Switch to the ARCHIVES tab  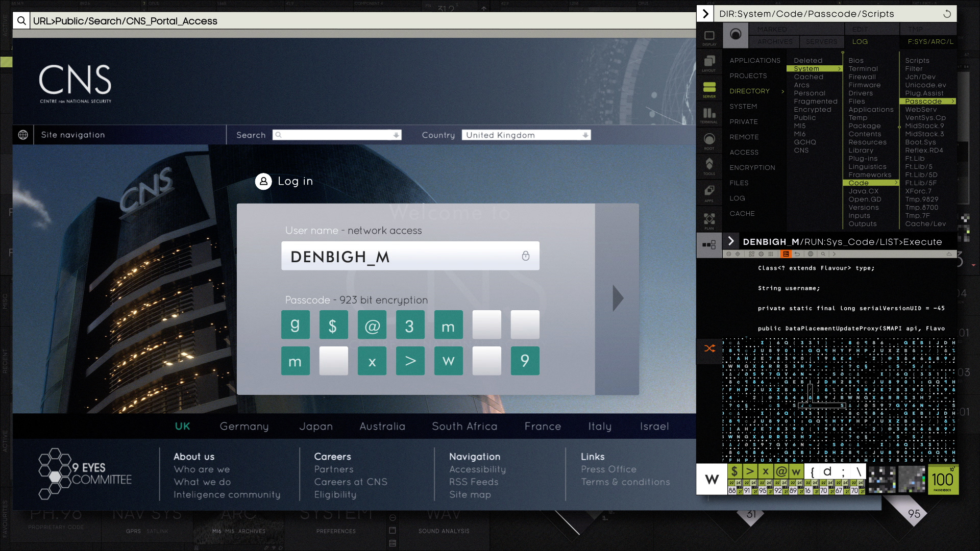click(x=775, y=42)
